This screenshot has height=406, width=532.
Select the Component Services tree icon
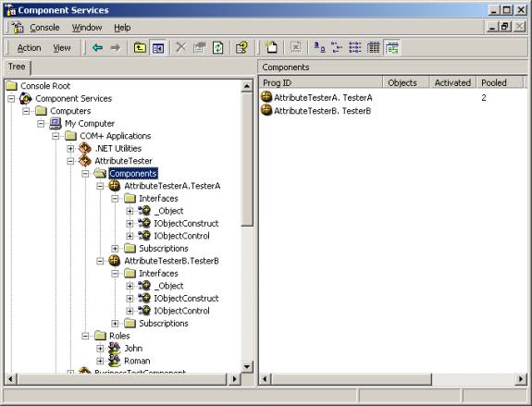(x=26, y=98)
